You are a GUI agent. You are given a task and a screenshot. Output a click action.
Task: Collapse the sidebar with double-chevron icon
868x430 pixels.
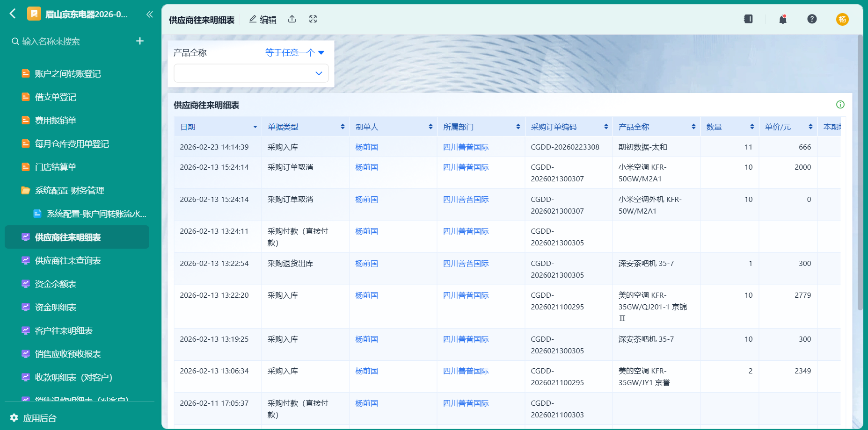(149, 14)
